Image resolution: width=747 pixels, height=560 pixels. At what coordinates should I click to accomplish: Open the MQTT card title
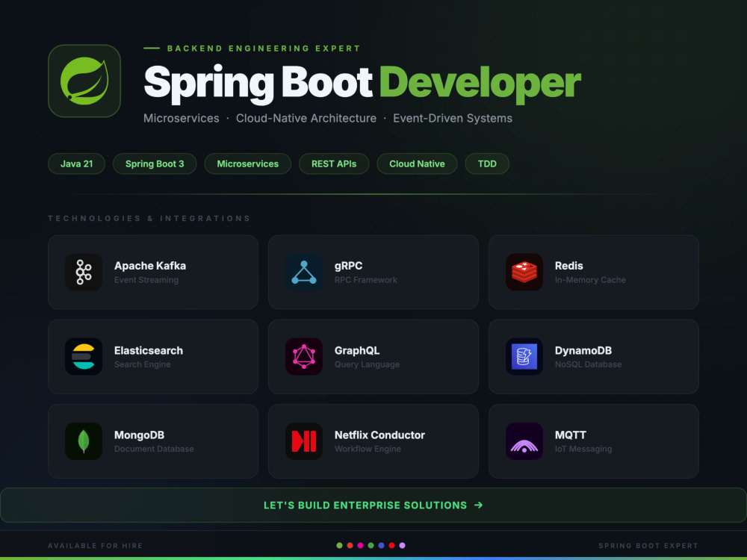point(571,435)
